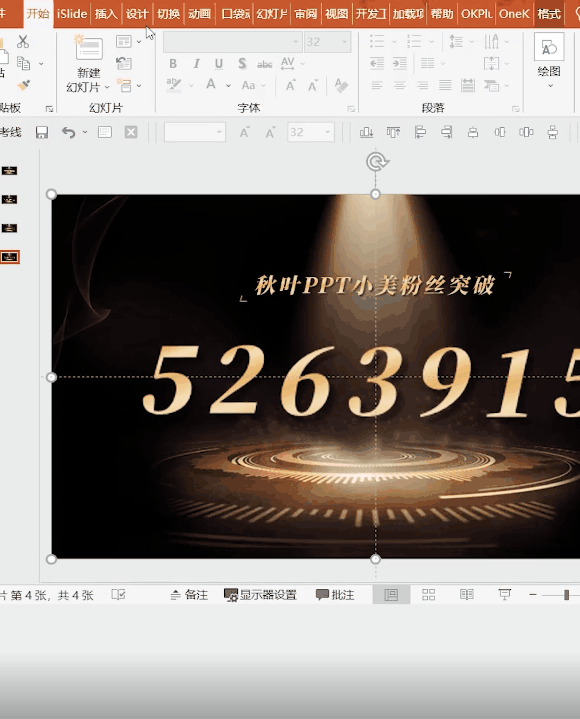Click the slide Layout icon
Viewport: 580px width, 719px height.
point(124,41)
